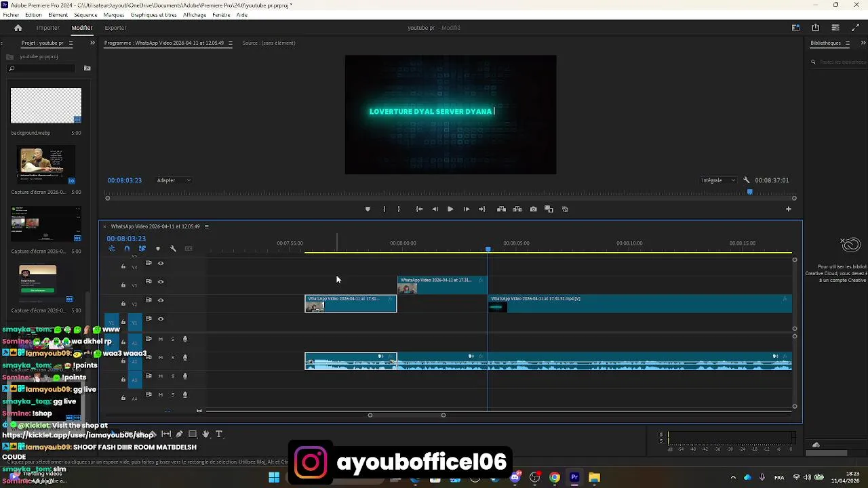
Task: Click the timeline zoom scrollbar right handle
Action: coord(443,415)
